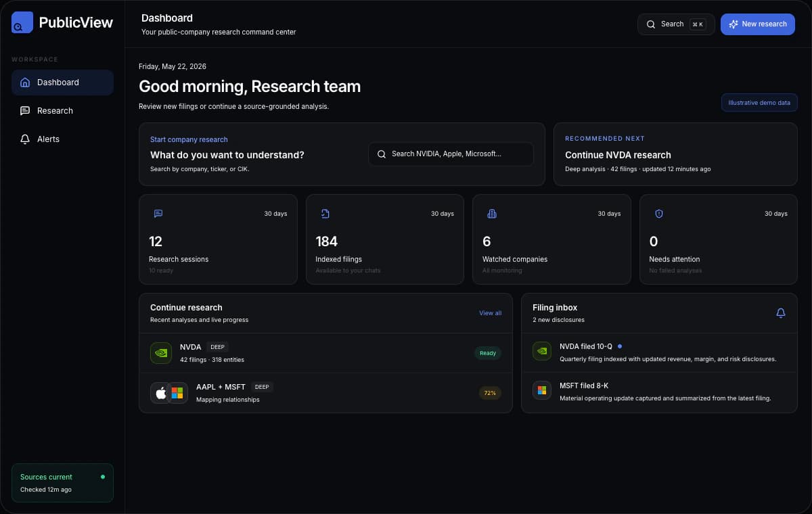
Task: Click the Alerts bell icon in sidebar
Action: pos(25,139)
